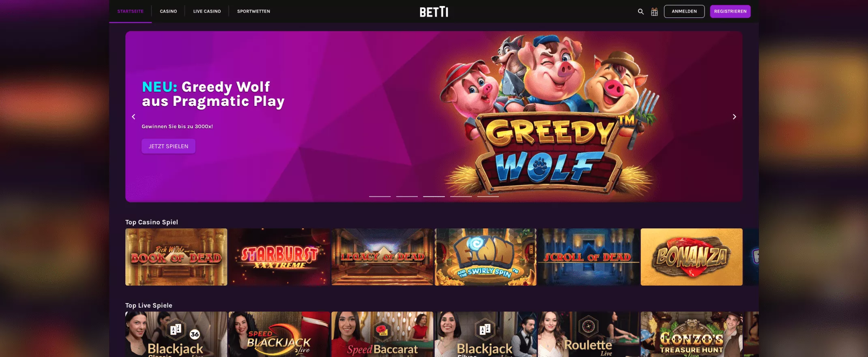Select the first carousel indicator dash
The image size is (868, 357).
click(380, 196)
